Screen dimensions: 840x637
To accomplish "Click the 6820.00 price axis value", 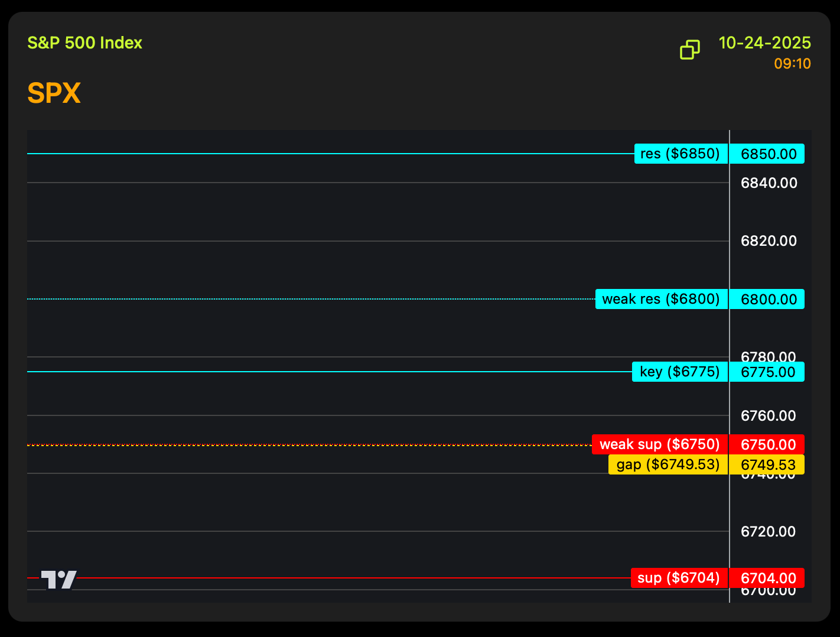I will click(x=769, y=241).
